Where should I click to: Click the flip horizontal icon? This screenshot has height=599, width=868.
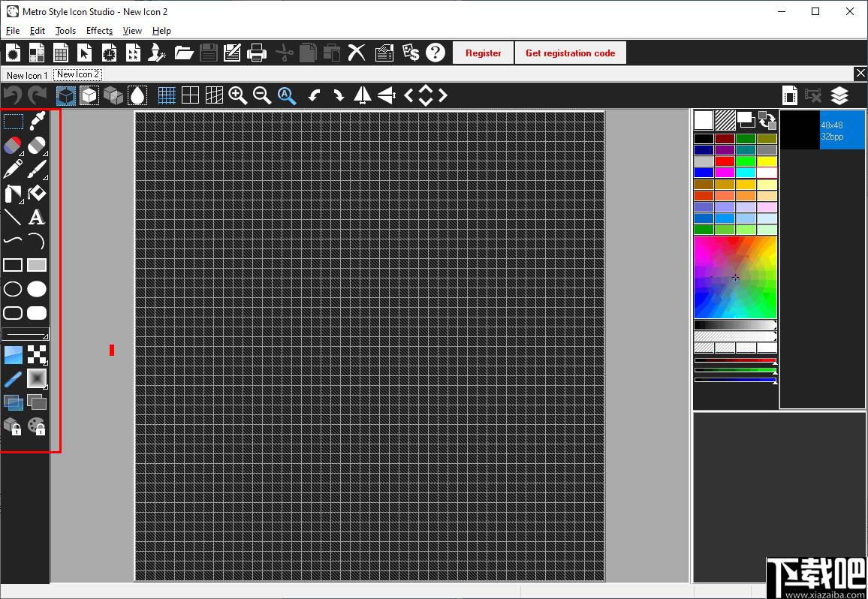click(x=363, y=95)
